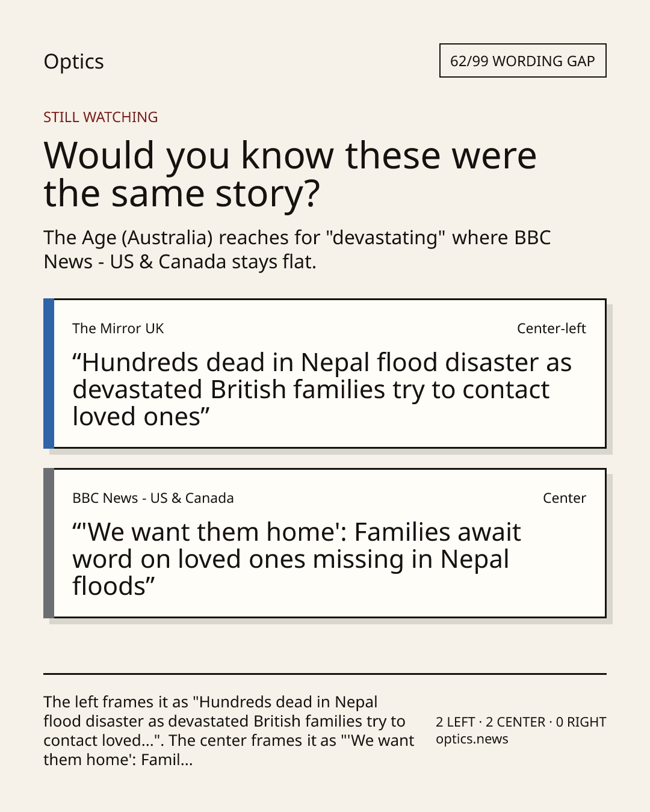The height and width of the screenshot is (812, 650).
Task: Click the gray bias stripe on BBC card
Action: (x=49, y=543)
